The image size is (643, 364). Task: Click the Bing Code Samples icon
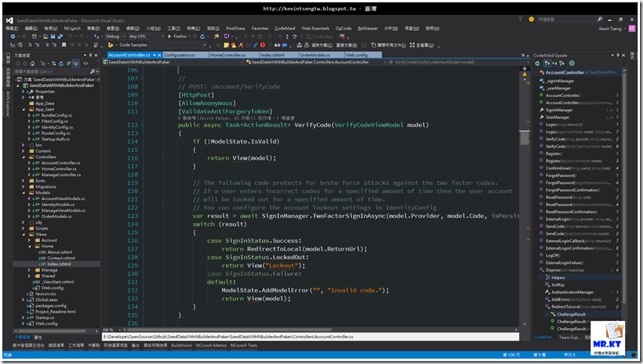pyautogui.click(x=111, y=45)
